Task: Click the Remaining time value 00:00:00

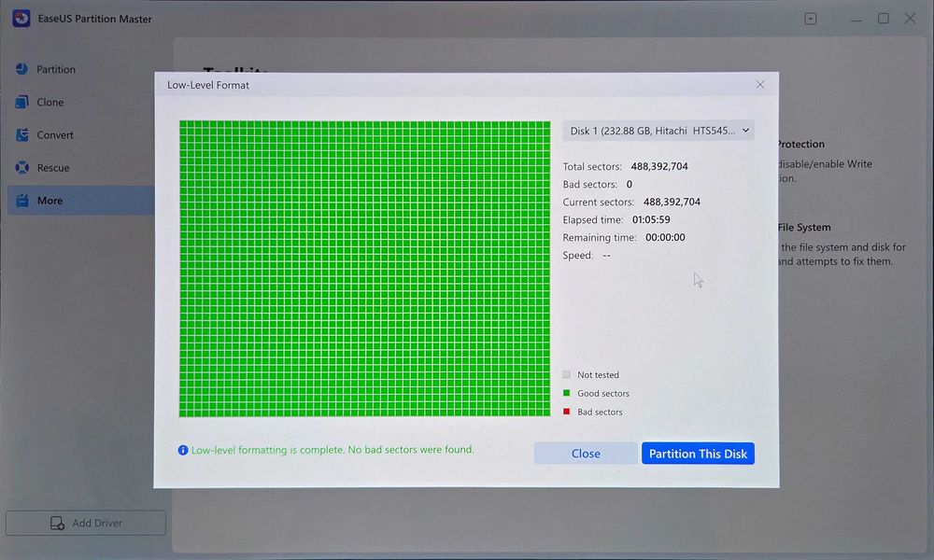Action: 665,237
